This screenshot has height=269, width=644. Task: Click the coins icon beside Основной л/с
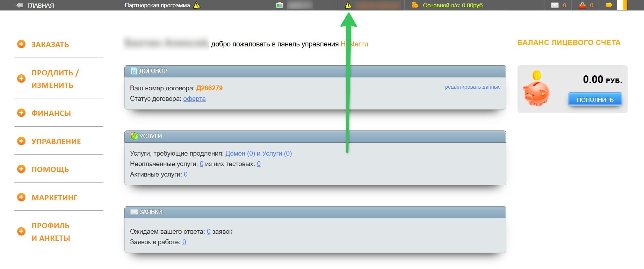point(415,5)
